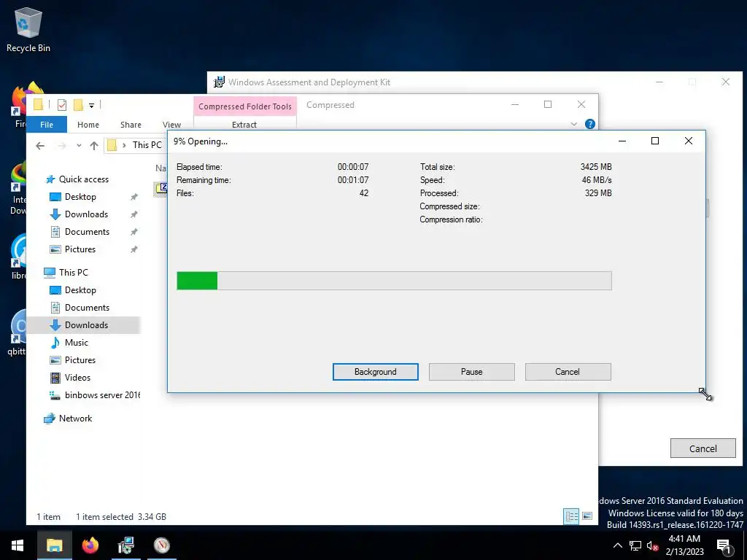This screenshot has height=560, width=747.
Task: Expand the ribbon with chevron arrow
Action: (573, 124)
